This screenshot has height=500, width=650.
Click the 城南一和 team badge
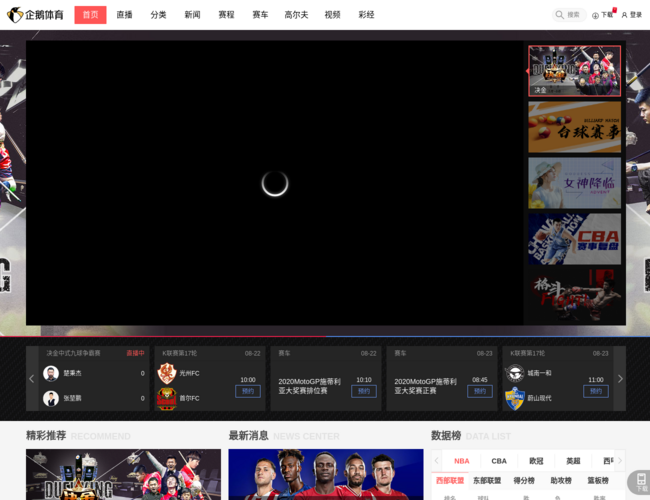(515, 373)
